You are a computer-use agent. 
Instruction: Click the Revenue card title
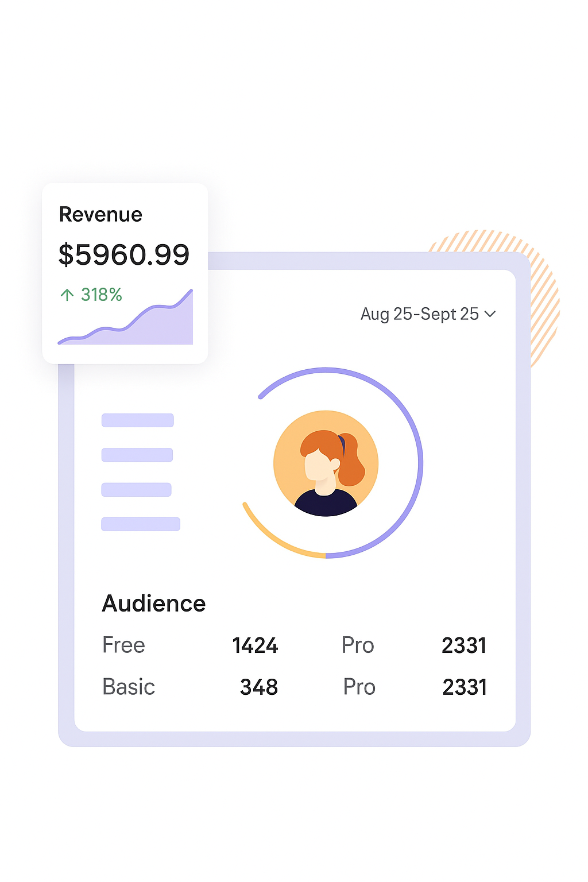100,214
